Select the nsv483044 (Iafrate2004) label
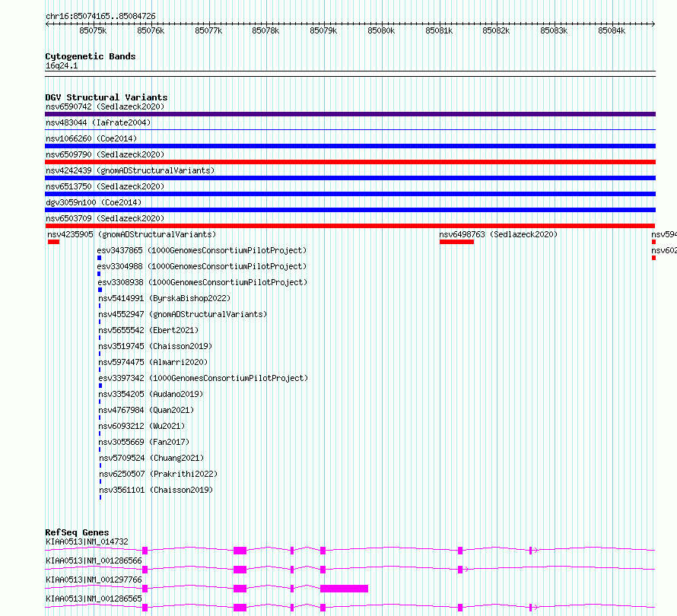 pyautogui.click(x=98, y=122)
